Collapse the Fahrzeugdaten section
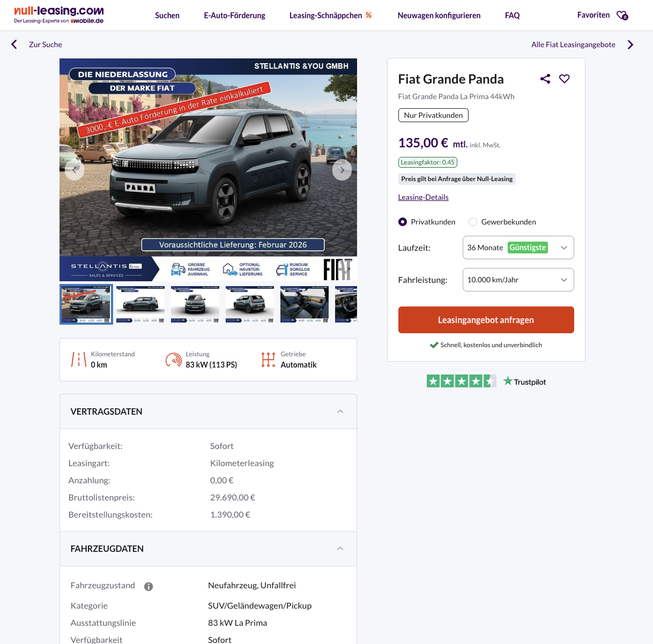 [x=340, y=549]
